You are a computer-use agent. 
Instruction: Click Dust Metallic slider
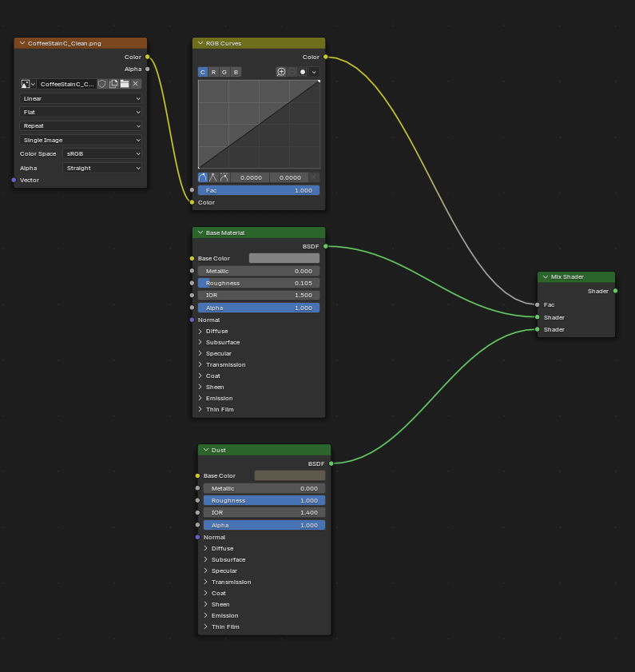(264, 488)
